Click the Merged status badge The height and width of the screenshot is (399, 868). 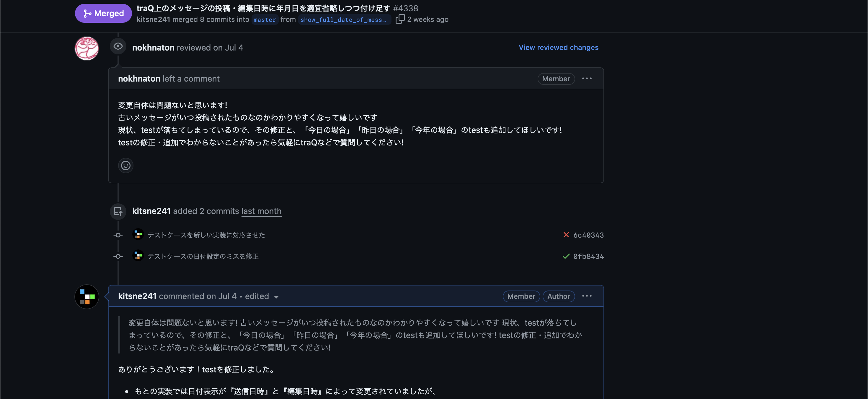click(x=103, y=14)
